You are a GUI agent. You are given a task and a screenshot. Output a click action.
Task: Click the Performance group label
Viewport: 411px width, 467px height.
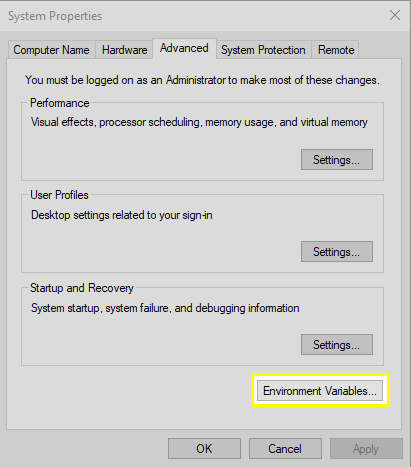pos(60,103)
